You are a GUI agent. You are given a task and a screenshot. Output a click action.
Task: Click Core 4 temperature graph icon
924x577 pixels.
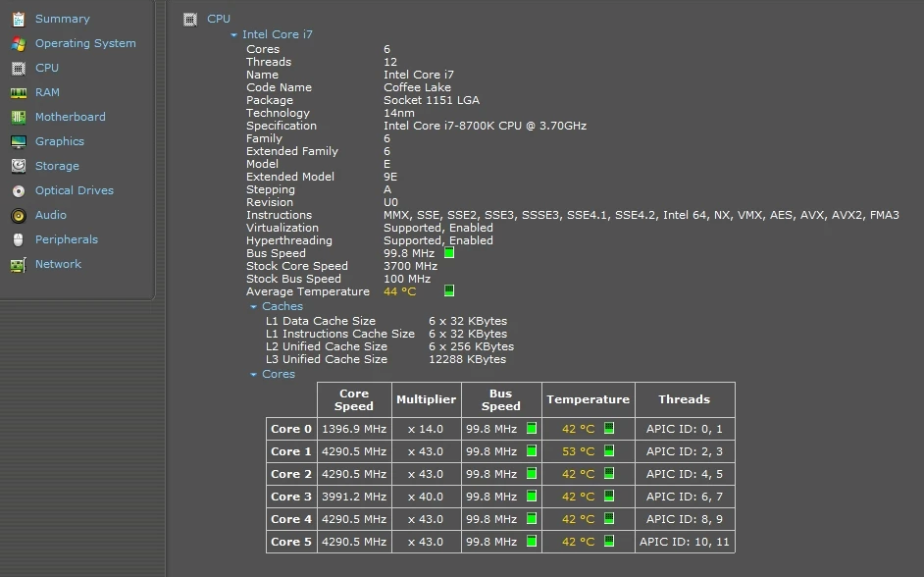tap(609, 519)
